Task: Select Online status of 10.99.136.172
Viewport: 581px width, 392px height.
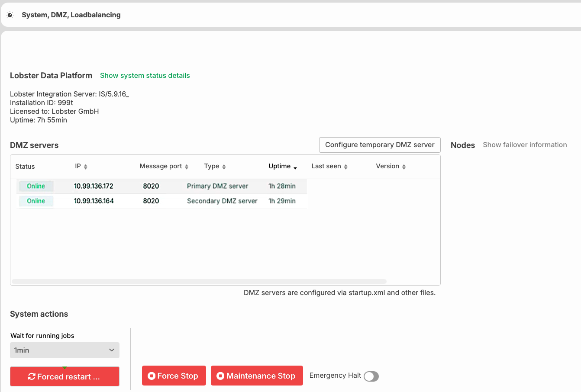Action: (x=36, y=186)
